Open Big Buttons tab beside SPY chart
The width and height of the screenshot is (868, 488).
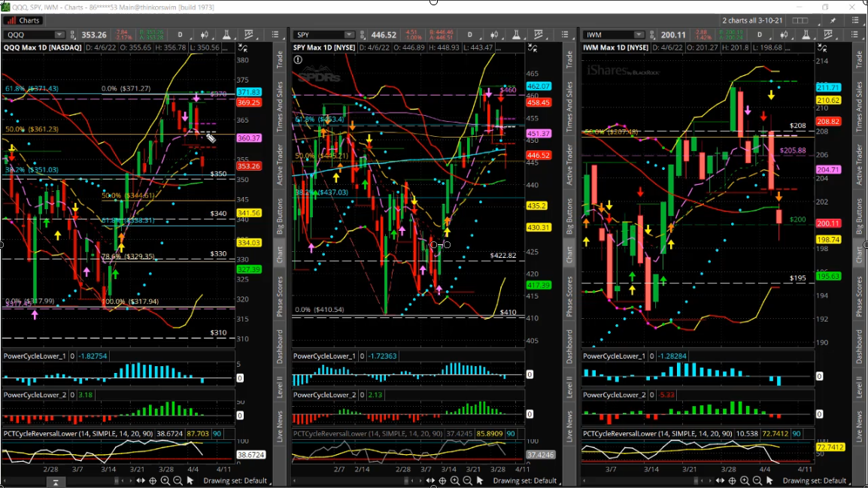click(569, 217)
